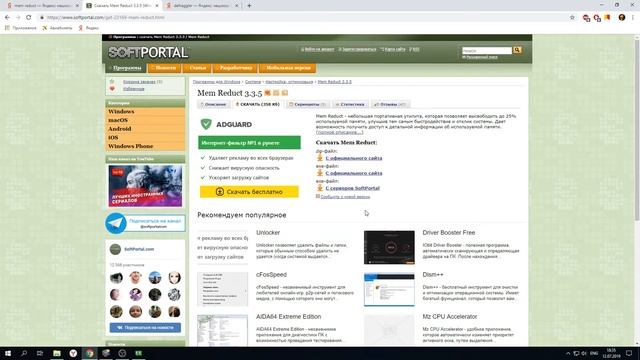The width and height of the screenshot is (640, 360).
Task: Click download icon beside 'С серверов SoftPortal'
Action: [320, 188]
